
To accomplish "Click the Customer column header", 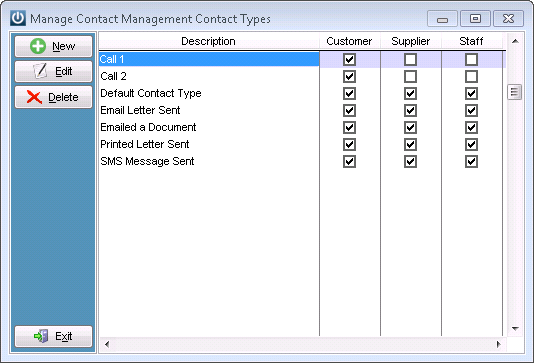I will tap(349, 41).
